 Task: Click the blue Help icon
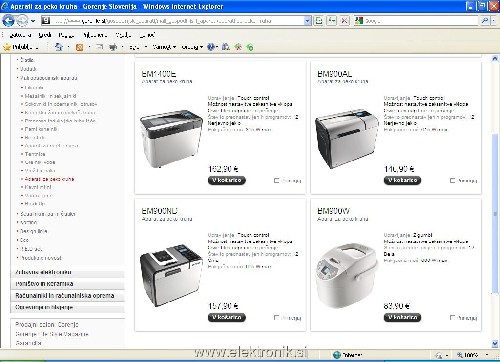pos(211,47)
